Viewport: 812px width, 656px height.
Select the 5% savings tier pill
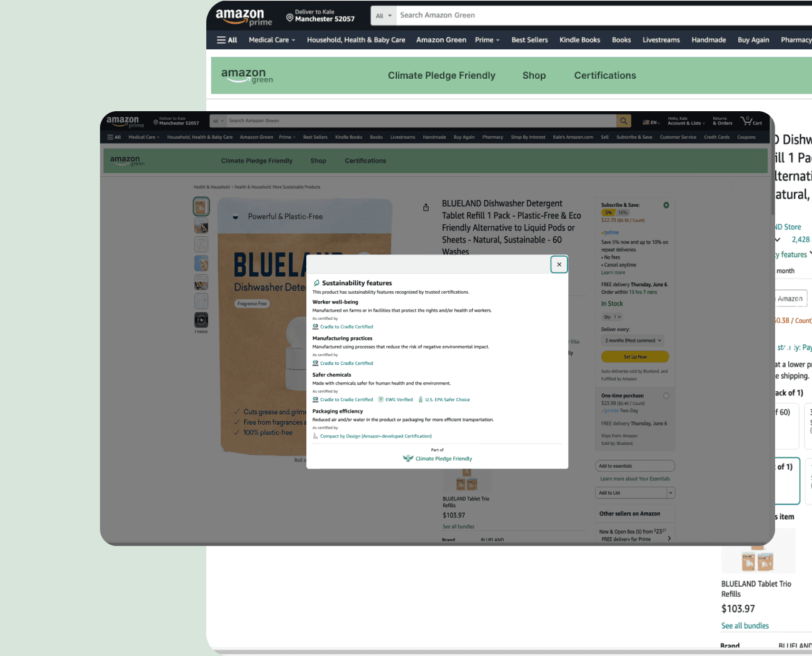coord(608,212)
